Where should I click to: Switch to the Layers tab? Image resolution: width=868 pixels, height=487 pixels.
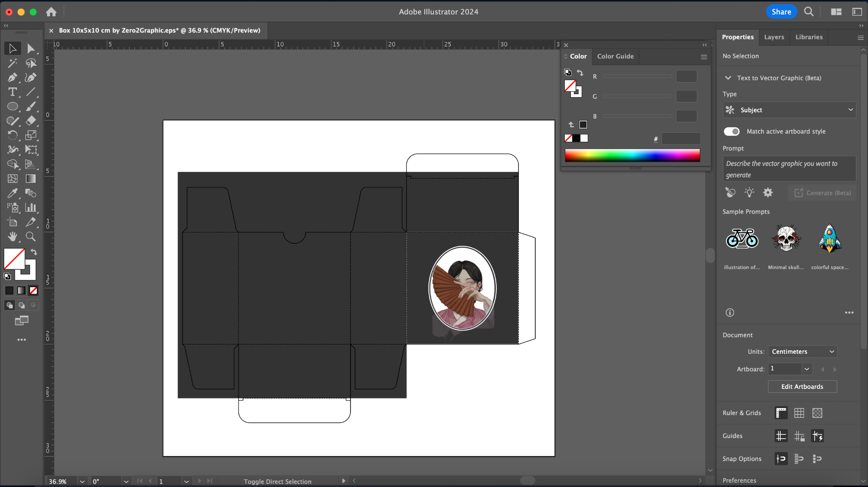point(774,37)
